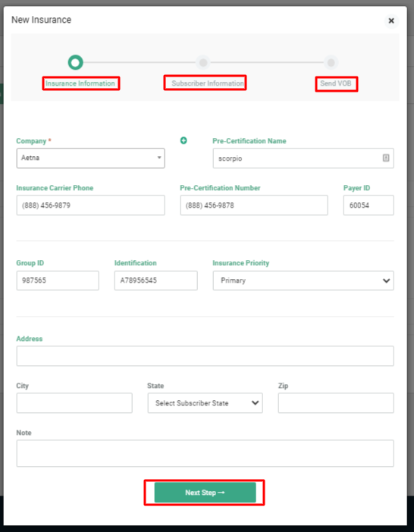Click the Pre-Certification Number field
This screenshot has height=532, width=414.
(254, 205)
